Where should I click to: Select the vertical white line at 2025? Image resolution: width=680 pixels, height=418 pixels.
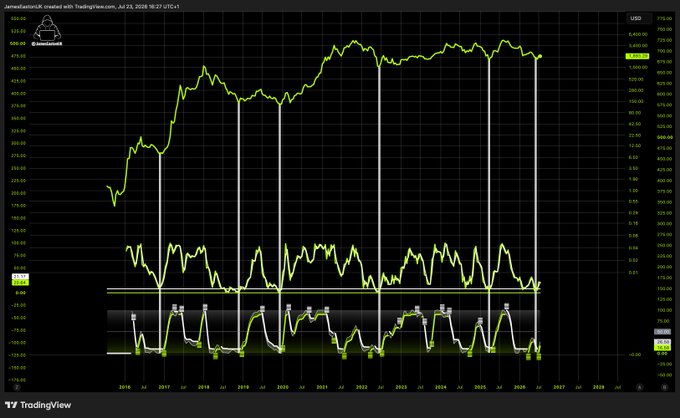tap(489, 206)
